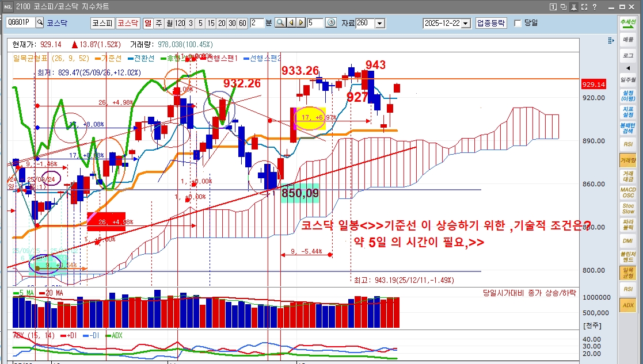Open the 2025-12-22 date dropdown
The height and width of the screenshot is (364, 643).
click(x=466, y=24)
